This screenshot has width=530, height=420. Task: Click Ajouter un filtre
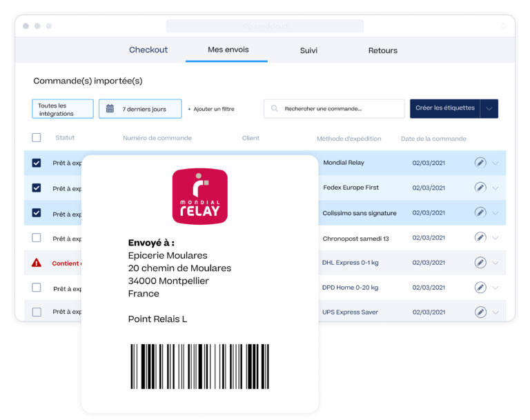point(211,109)
